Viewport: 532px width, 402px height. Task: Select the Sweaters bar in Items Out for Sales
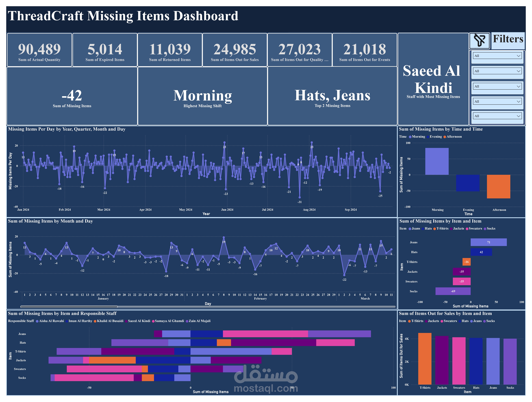[459, 361]
